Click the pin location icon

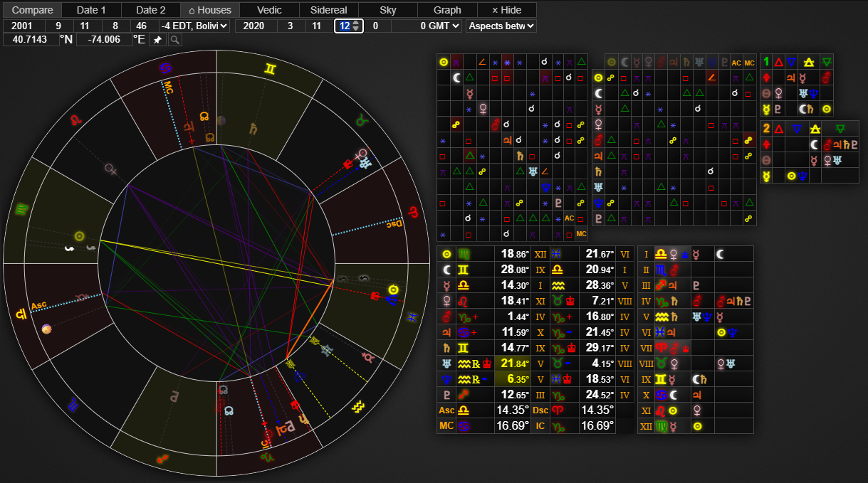coord(158,40)
